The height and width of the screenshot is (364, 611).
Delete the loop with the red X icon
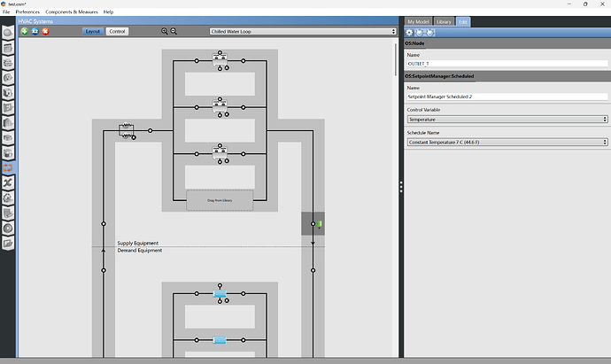(x=45, y=31)
